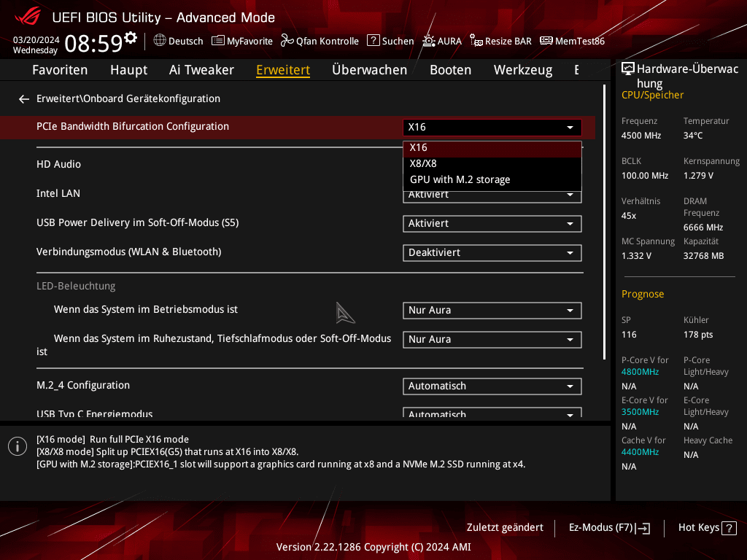Click the Qfan Kontrolle fan icon
The image size is (747, 560).
click(287, 41)
